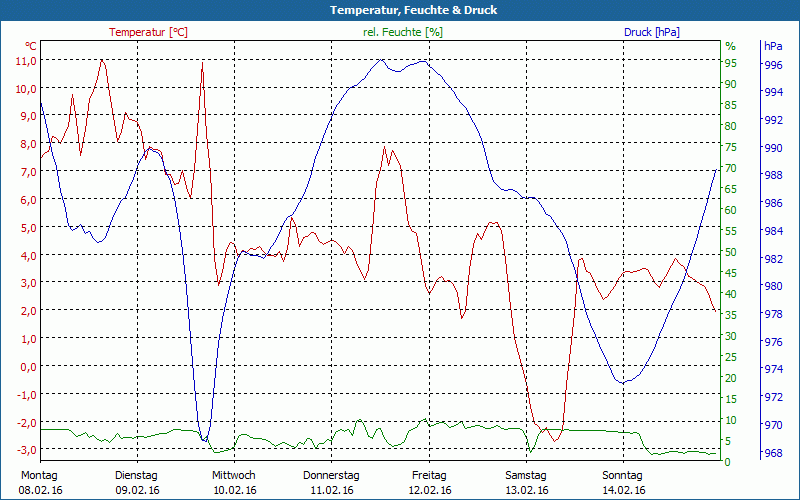Click the Montag 08.02.16 date label
800x500 pixels.
coord(40,482)
